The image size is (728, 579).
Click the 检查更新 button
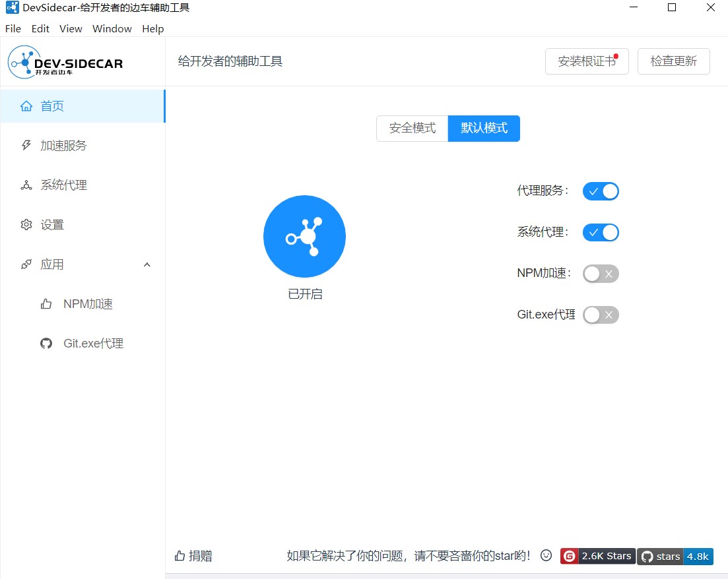674,61
